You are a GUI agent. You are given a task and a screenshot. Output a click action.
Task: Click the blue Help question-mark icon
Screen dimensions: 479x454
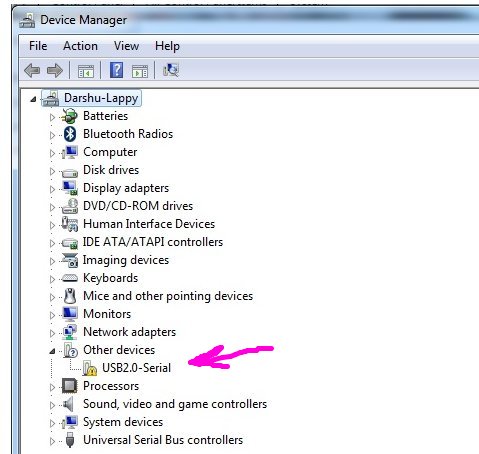point(116,70)
